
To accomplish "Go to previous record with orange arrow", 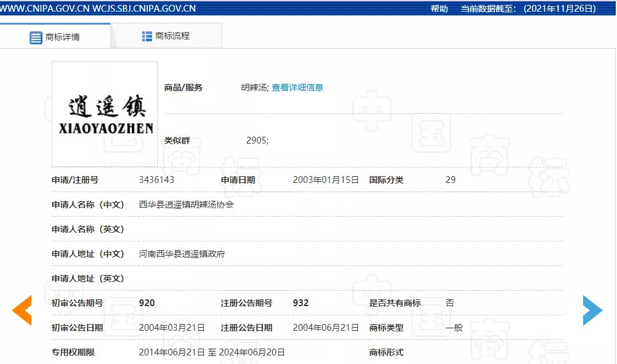I will click(22, 310).
